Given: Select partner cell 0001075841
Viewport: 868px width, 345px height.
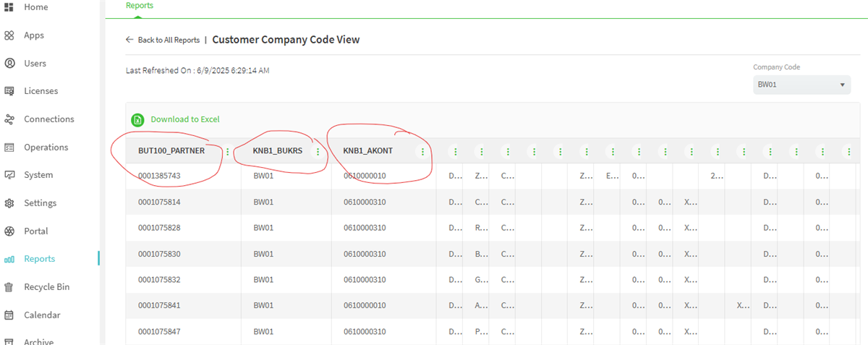Looking at the screenshot, I should [159, 306].
